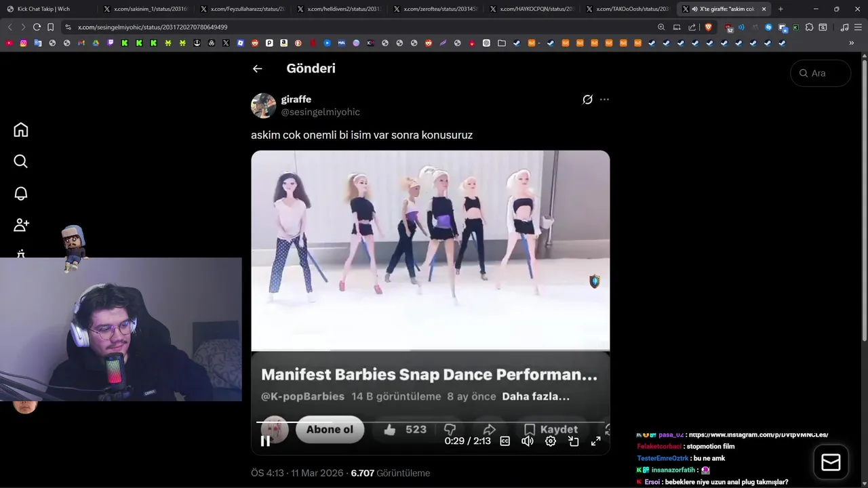Open the follow people icon in X sidebar
The width and height of the screenshot is (868, 488).
pyautogui.click(x=21, y=224)
